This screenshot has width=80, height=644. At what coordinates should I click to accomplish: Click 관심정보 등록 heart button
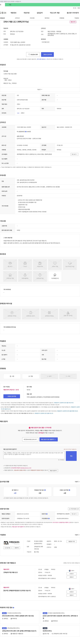pyautogui.click(x=33, y=54)
